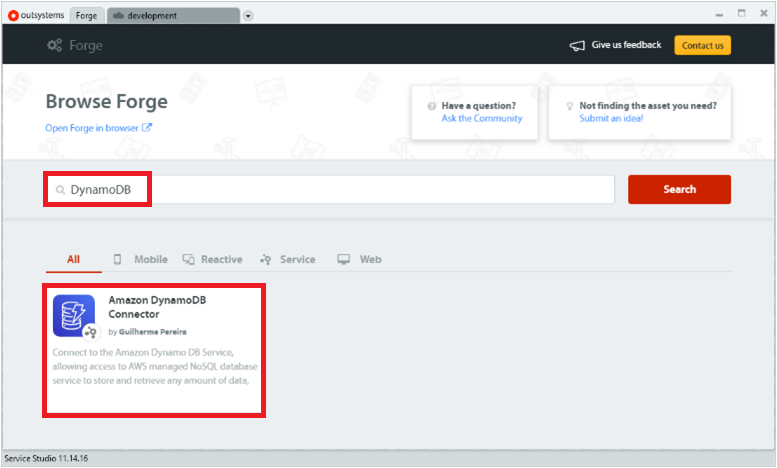Viewport: 777px width, 468px height.
Task: Click the service badge on DynamoDB icon
Action: click(91, 332)
